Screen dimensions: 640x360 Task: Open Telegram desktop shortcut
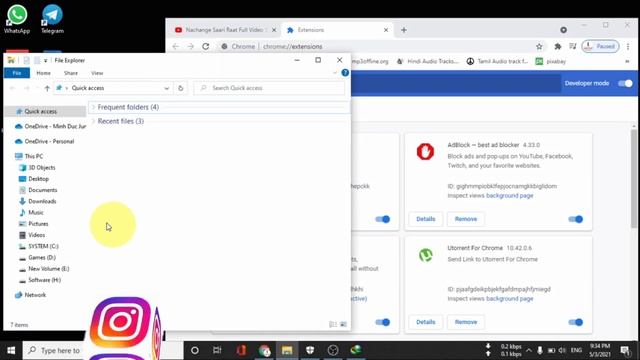coord(52,19)
